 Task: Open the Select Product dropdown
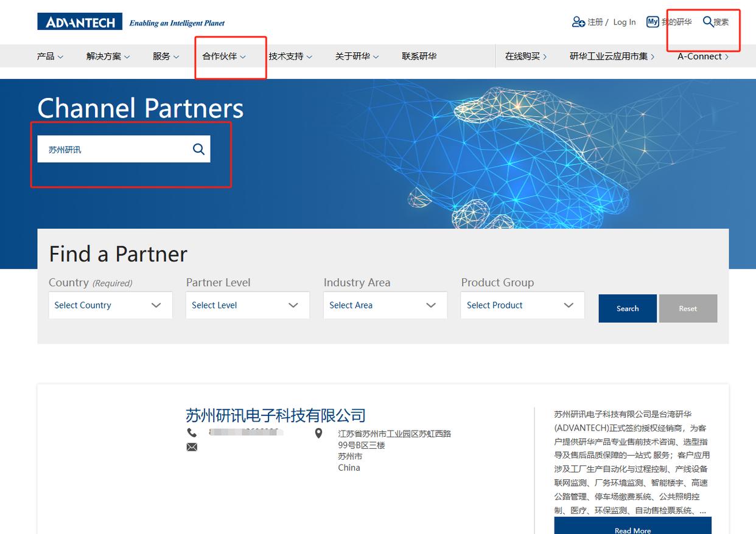click(x=523, y=305)
